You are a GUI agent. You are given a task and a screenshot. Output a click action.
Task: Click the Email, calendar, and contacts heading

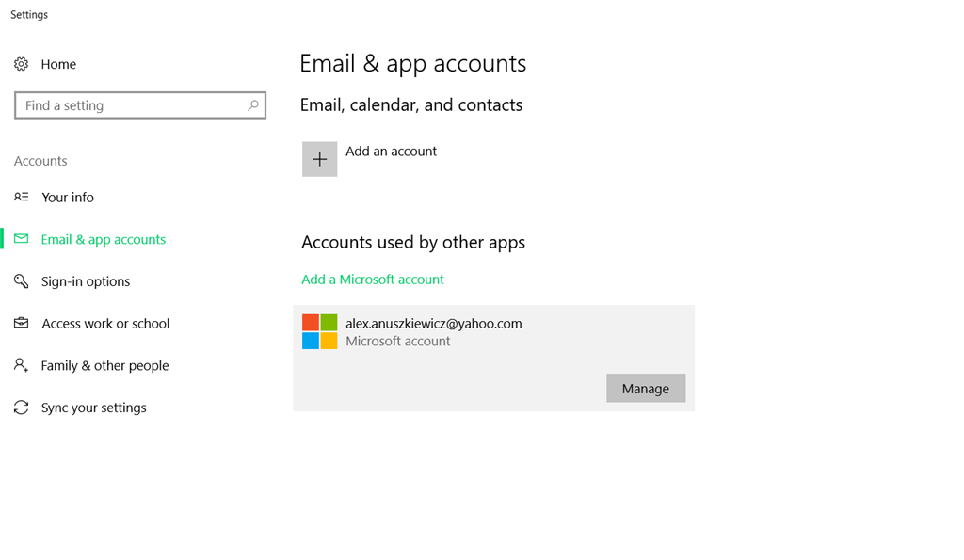[411, 105]
